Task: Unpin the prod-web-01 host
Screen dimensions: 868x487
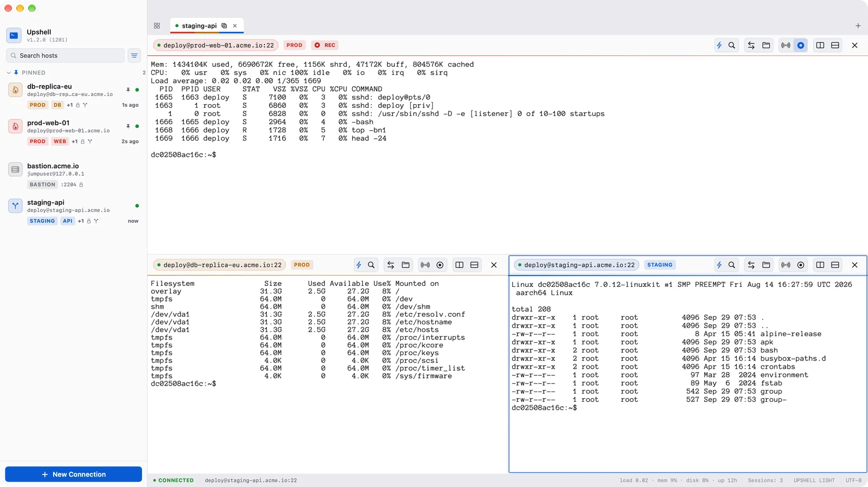Action: click(x=128, y=126)
